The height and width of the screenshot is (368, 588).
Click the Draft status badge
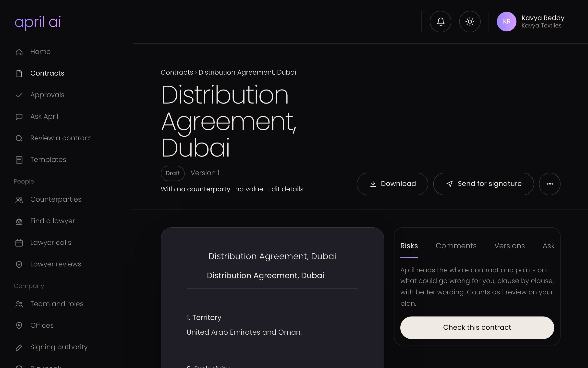[x=172, y=173]
